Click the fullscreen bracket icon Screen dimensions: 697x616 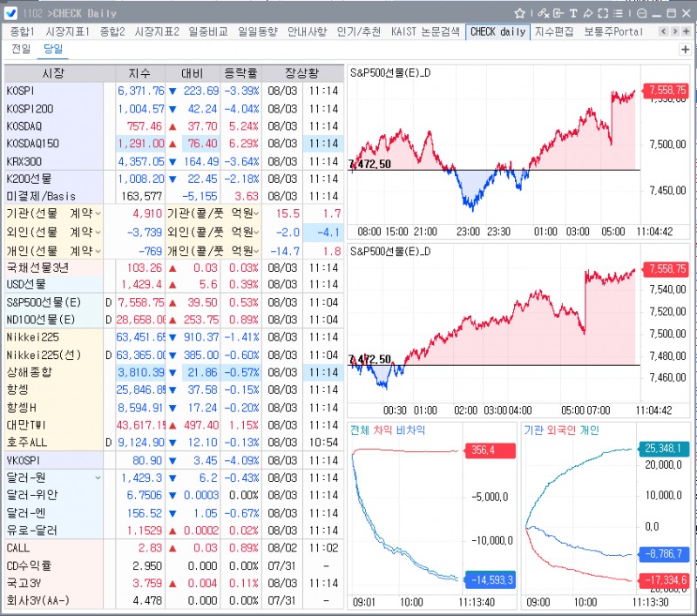pos(603,13)
